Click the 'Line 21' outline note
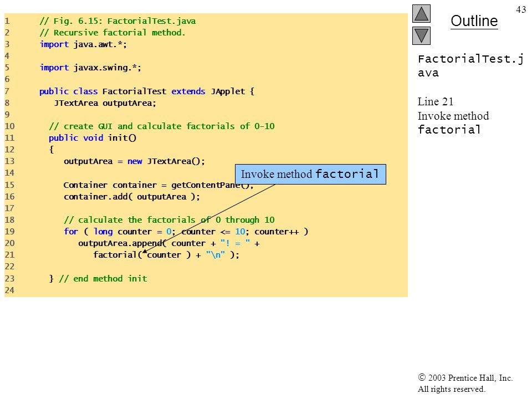The width and height of the screenshot is (532, 399). tap(436, 101)
